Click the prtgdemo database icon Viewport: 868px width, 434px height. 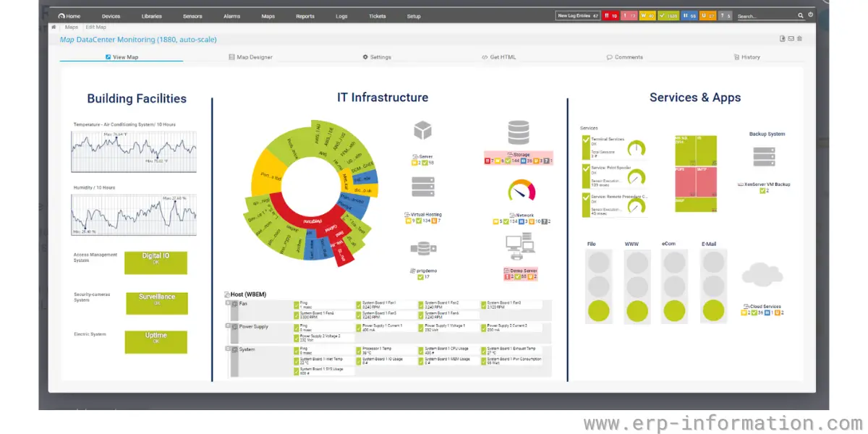point(422,249)
